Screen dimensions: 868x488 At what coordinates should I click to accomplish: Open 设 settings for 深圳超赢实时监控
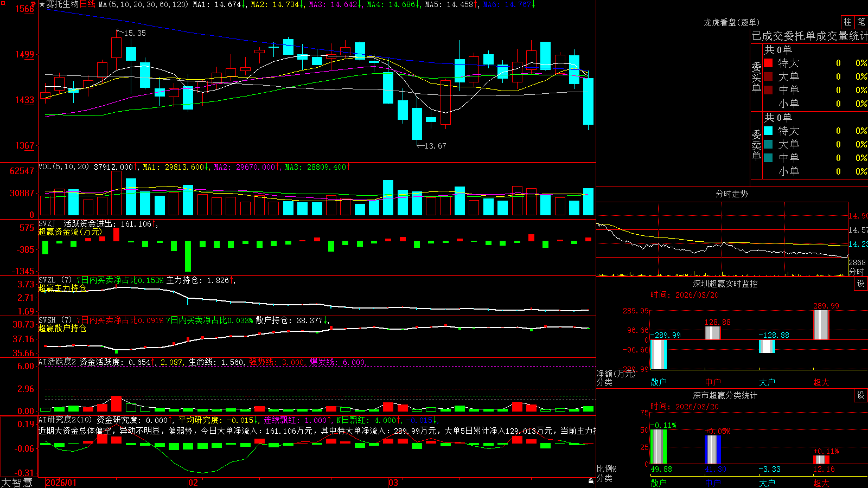(861, 284)
